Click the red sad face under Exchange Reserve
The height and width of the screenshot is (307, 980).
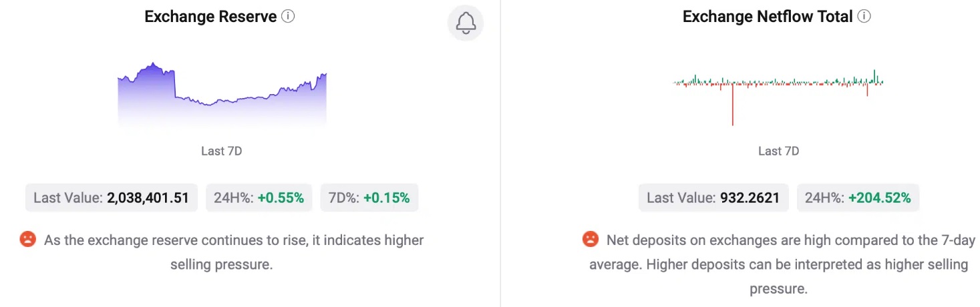tap(27, 240)
